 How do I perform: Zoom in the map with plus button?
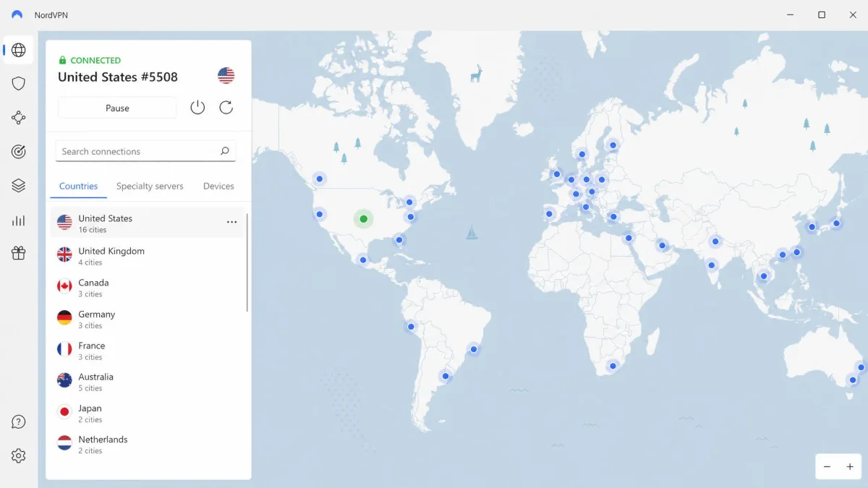click(x=850, y=467)
